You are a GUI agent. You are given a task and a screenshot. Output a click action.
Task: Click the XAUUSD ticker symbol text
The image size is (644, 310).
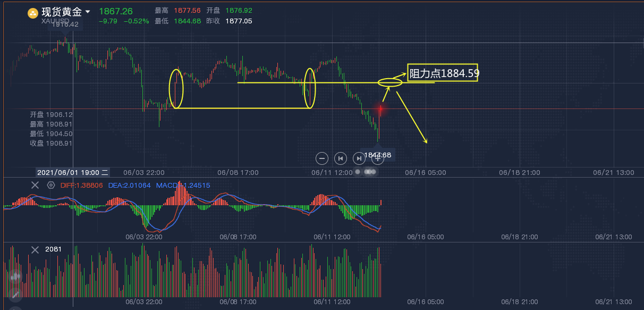[55, 21]
